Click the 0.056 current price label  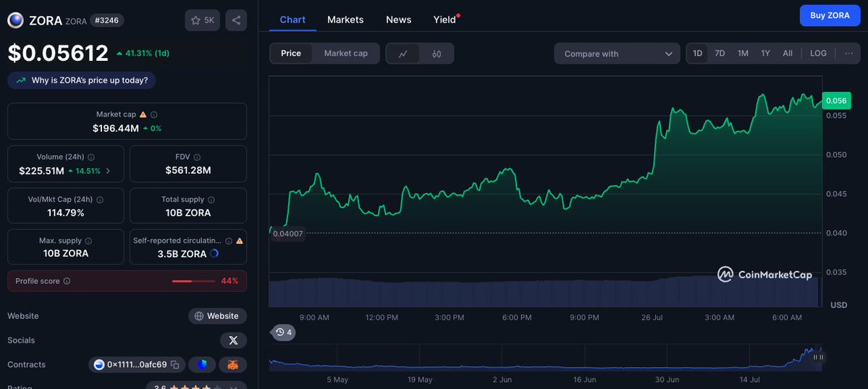836,101
